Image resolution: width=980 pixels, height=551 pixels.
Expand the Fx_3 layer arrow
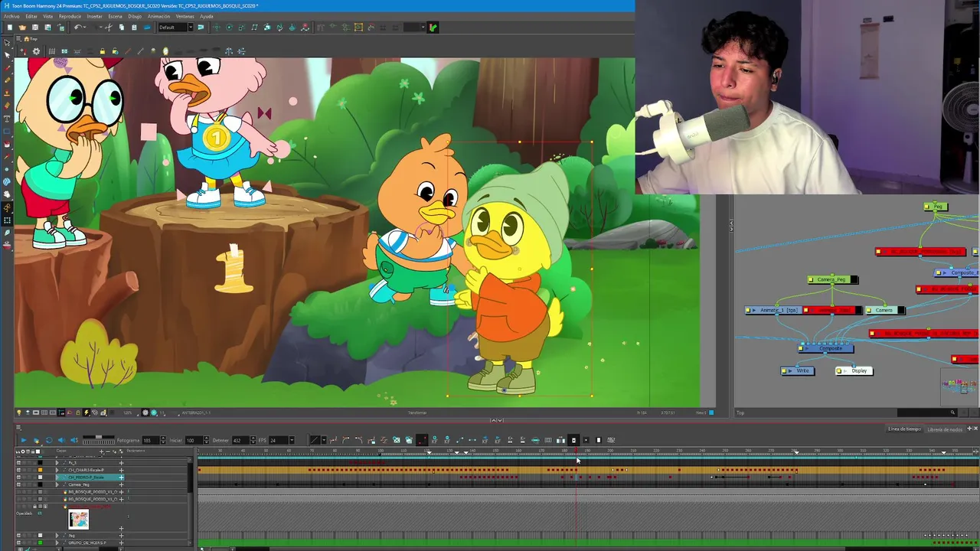tap(57, 463)
